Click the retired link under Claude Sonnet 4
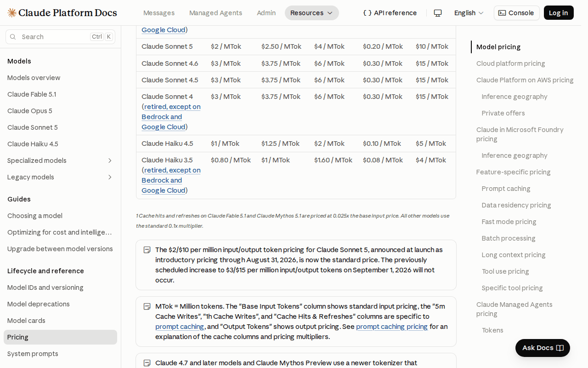Viewport: 588px width, 368px height. pos(171,117)
